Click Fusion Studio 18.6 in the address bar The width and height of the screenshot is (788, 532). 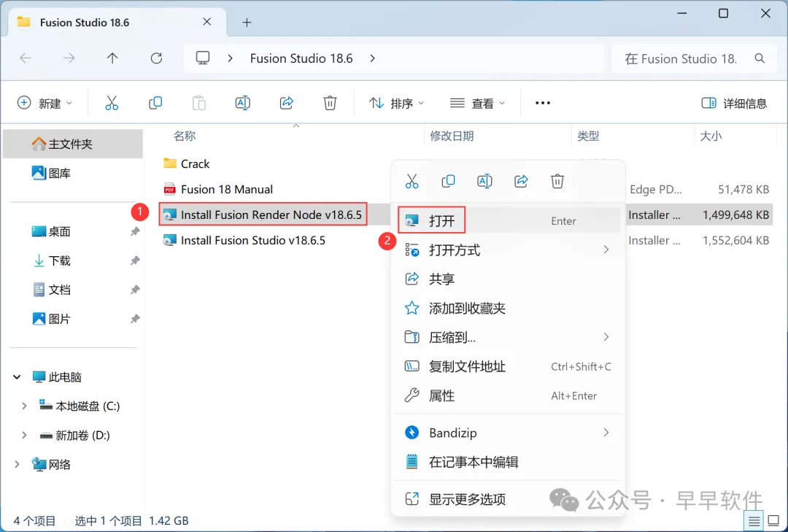point(301,58)
